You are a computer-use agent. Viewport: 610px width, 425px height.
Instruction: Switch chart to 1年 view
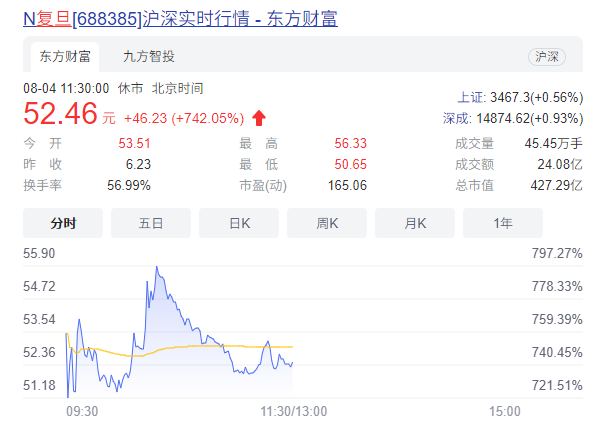point(503,223)
